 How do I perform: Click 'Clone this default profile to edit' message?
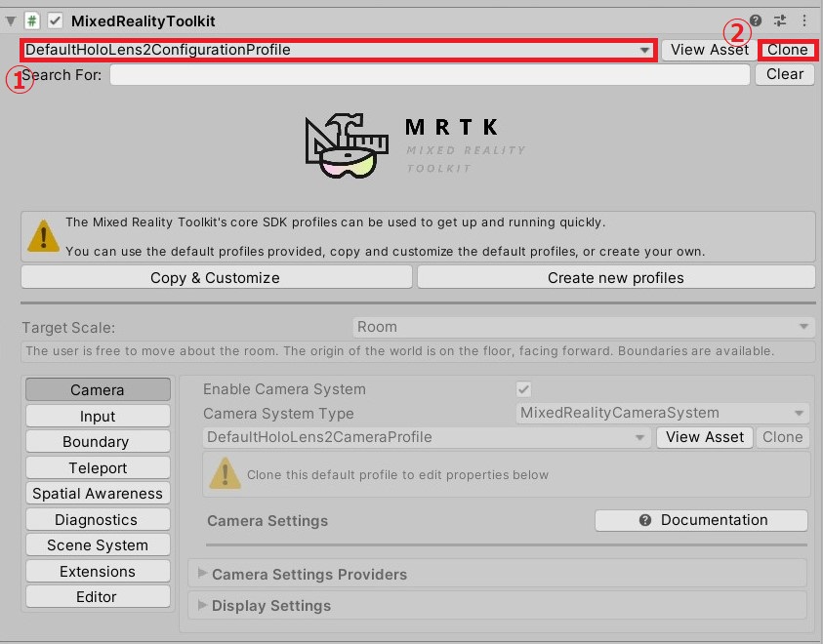tap(398, 474)
